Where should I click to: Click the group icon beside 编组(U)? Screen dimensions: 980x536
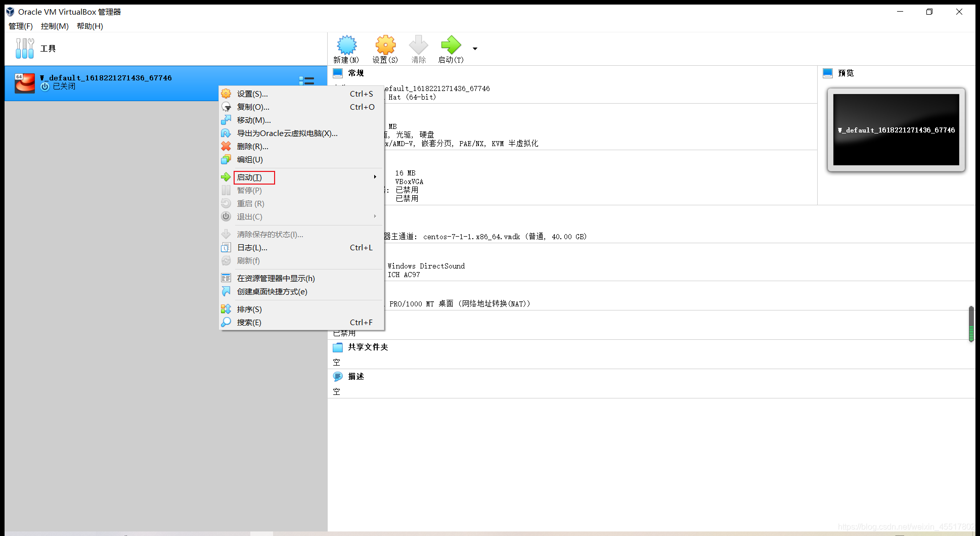pyautogui.click(x=226, y=159)
